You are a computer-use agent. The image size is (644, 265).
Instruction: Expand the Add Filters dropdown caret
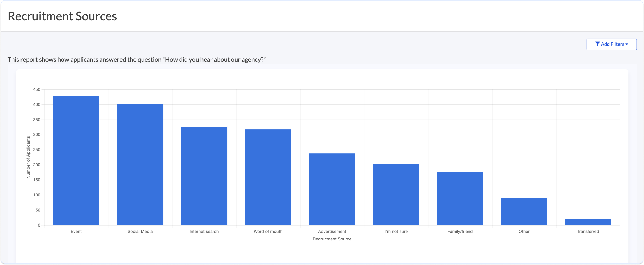627,44
